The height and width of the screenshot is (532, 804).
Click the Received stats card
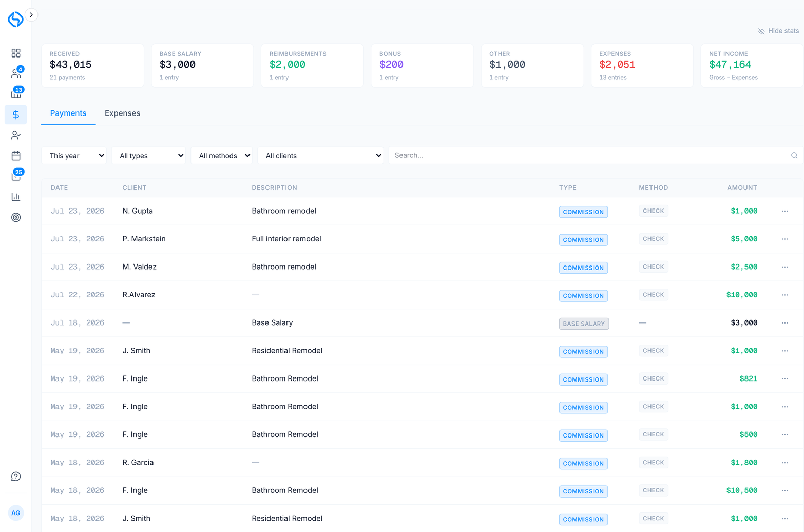[x=92, y=65]
